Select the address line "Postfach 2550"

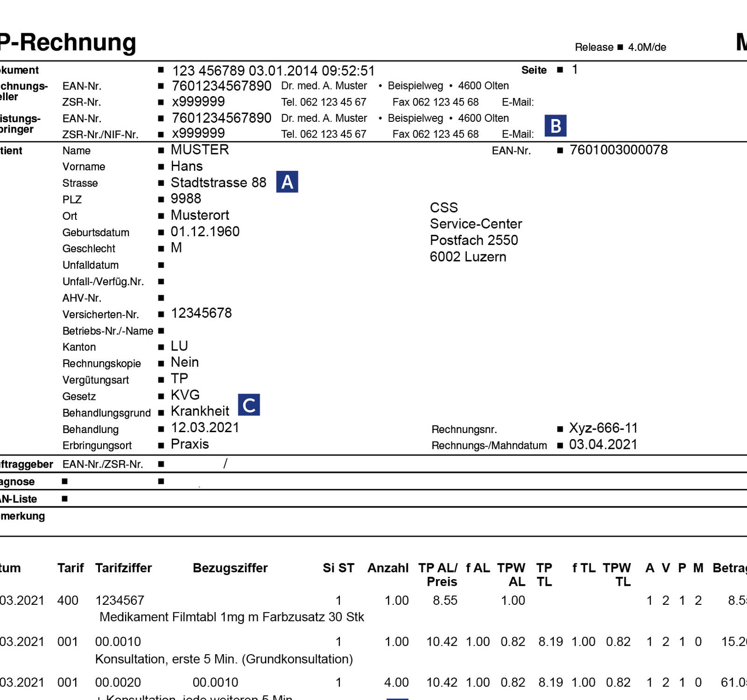474,240
